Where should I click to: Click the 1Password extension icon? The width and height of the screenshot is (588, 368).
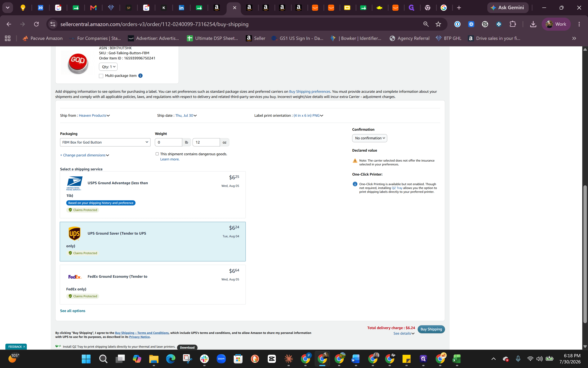[457, 24]
